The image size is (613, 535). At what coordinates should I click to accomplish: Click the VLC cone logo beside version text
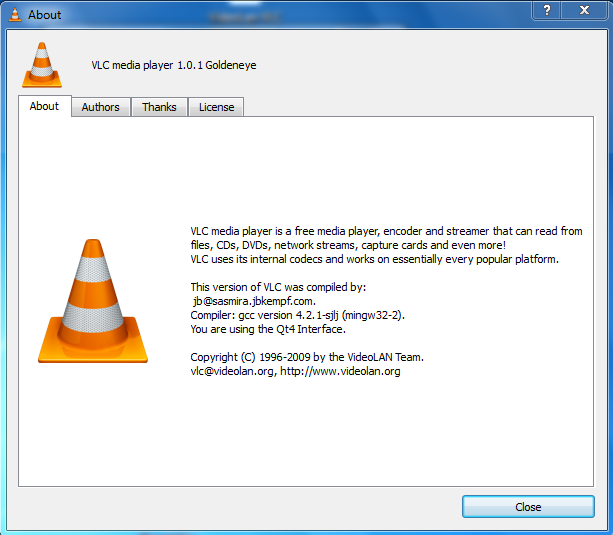tap(42, 65)
